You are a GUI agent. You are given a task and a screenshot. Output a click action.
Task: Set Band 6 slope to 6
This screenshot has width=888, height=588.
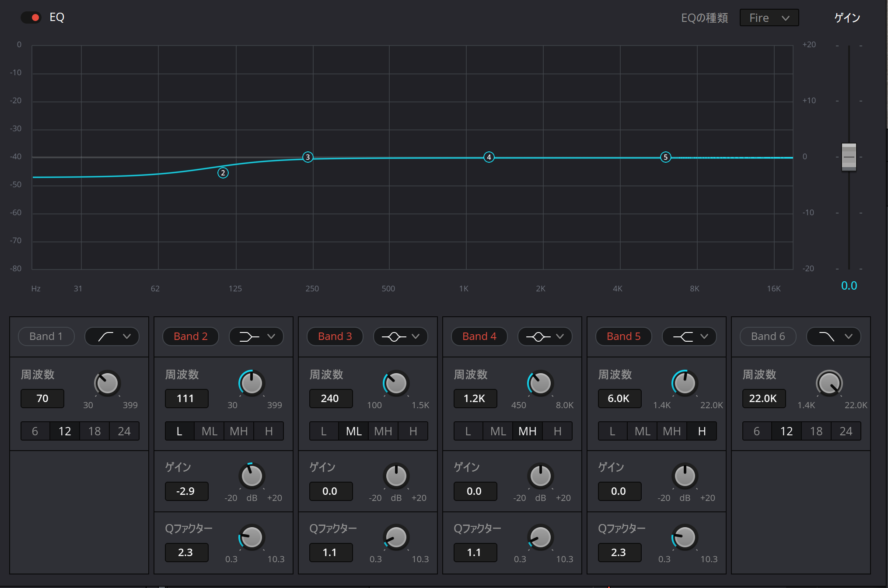[x=757, y=431]
